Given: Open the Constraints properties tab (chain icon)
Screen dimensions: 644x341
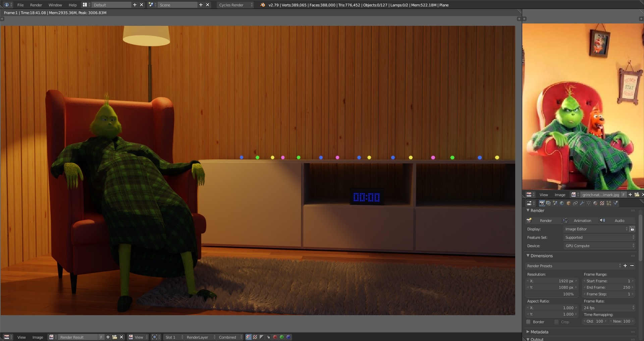Looking at the screenshot, I should (575, 203).
